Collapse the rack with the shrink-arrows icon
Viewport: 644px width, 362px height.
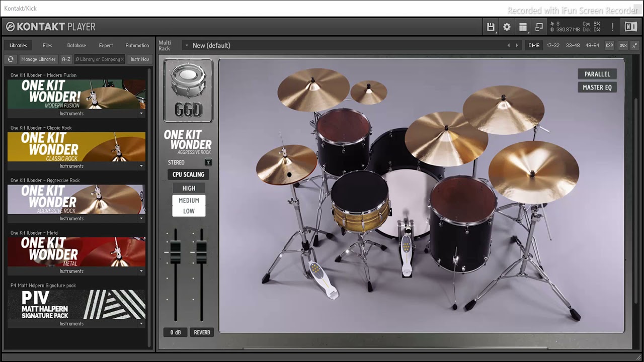[x=635, y=45]
